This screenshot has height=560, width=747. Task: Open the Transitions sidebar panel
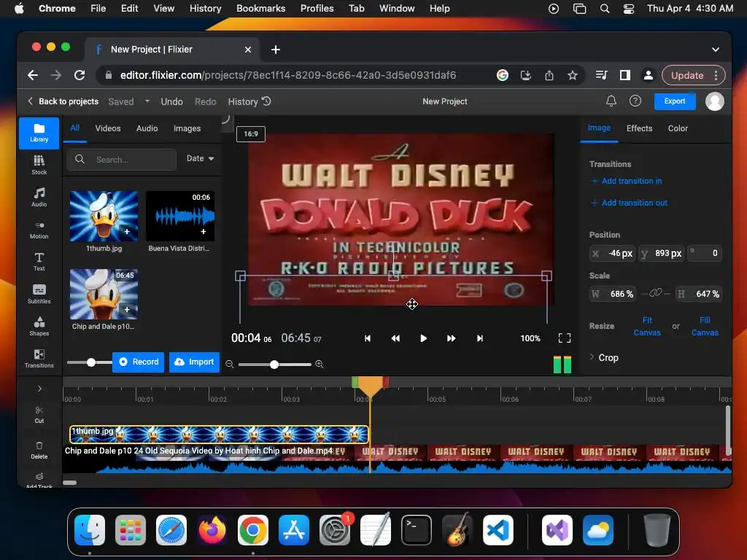[x=39, y=358]
